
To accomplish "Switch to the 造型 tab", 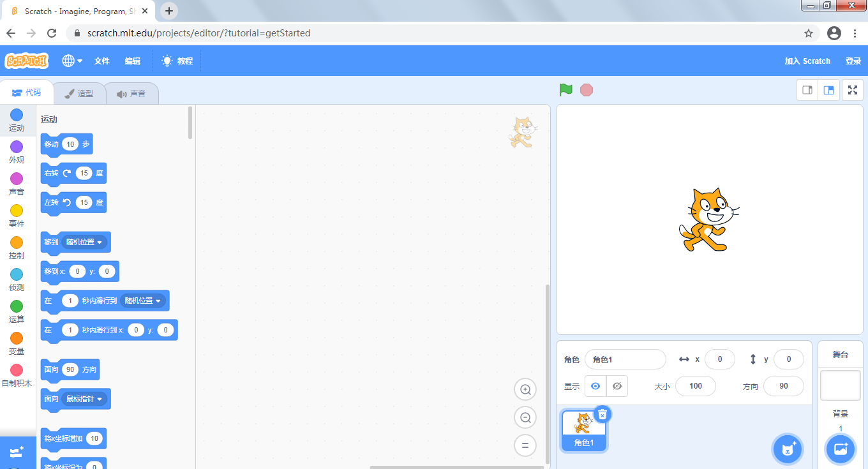I will tap(79, 93).
